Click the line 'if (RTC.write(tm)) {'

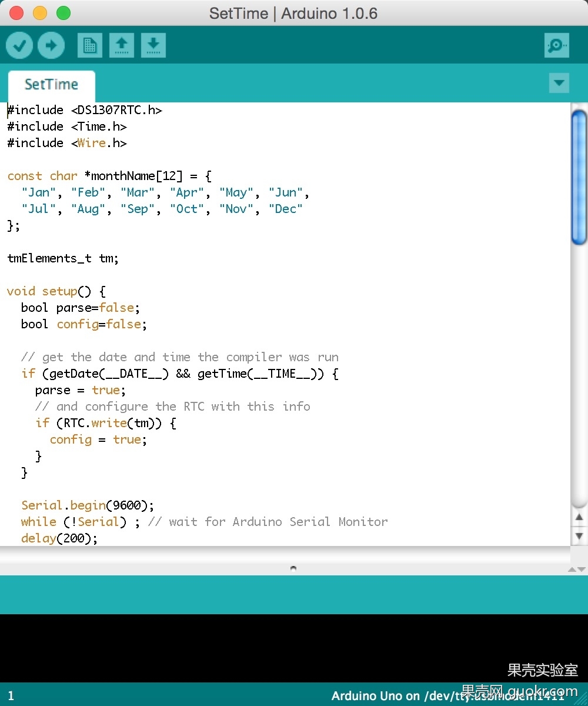pos(106,423)
